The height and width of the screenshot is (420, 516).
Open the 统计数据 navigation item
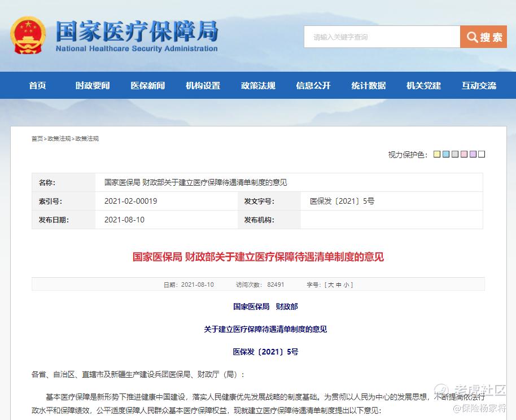369,86
